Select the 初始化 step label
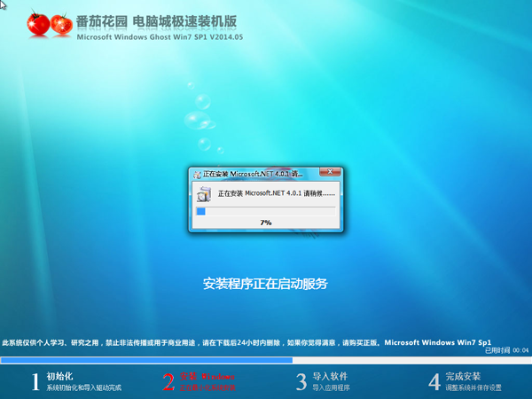This screenshot has width=532, height=399. tap(59, 376)
